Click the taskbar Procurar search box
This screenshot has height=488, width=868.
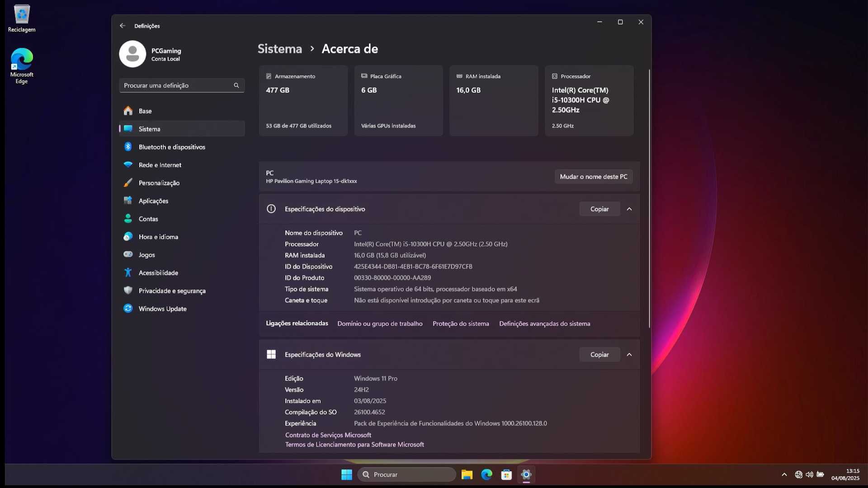click(407, 474)
